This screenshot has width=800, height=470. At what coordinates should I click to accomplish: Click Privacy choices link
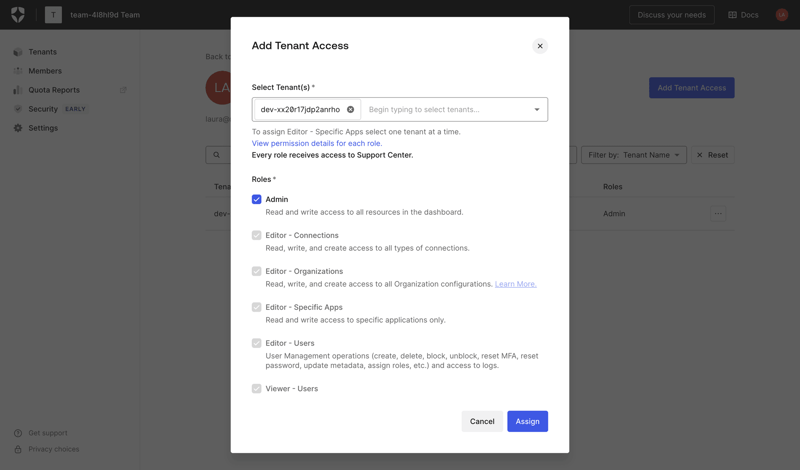click(x=54, y=450)
